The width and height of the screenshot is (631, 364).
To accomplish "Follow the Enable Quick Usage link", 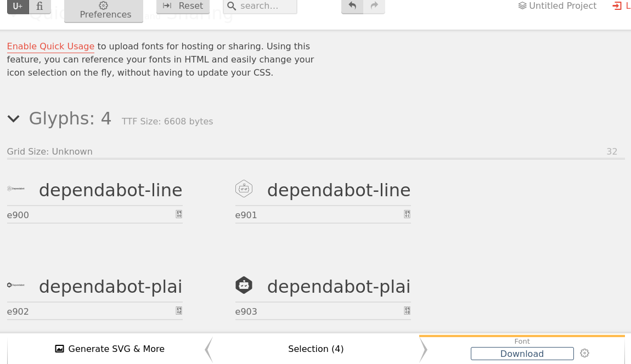I will 50,47.
